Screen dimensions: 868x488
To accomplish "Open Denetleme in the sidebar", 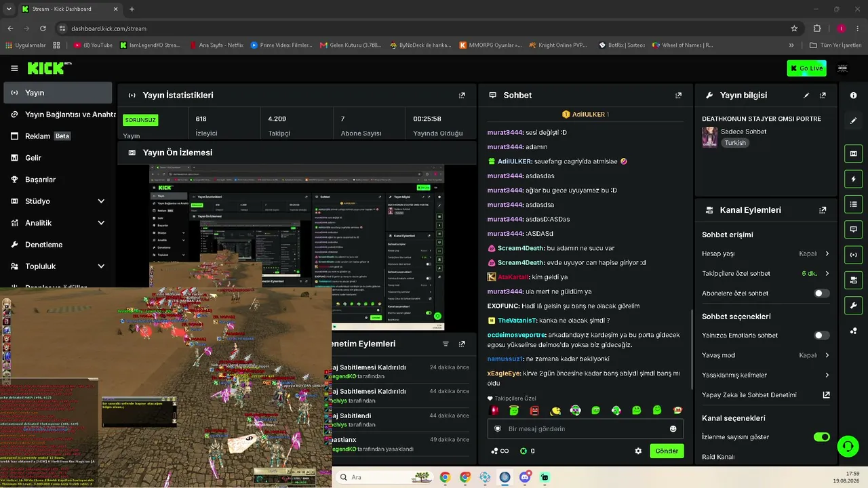I will (x=58, y=245).
